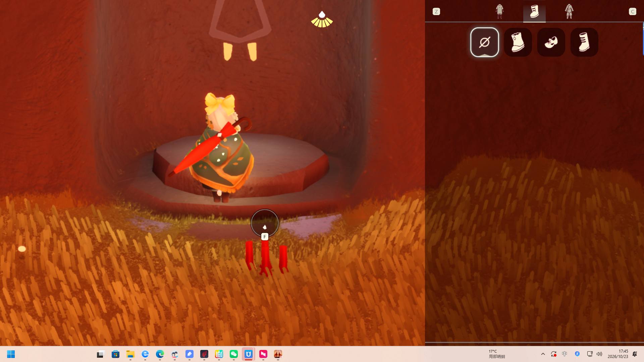The width and height of the screenshot is (644, 362).
Task: Open the blue pen note app on taskbar
Action: click(189, 354)
